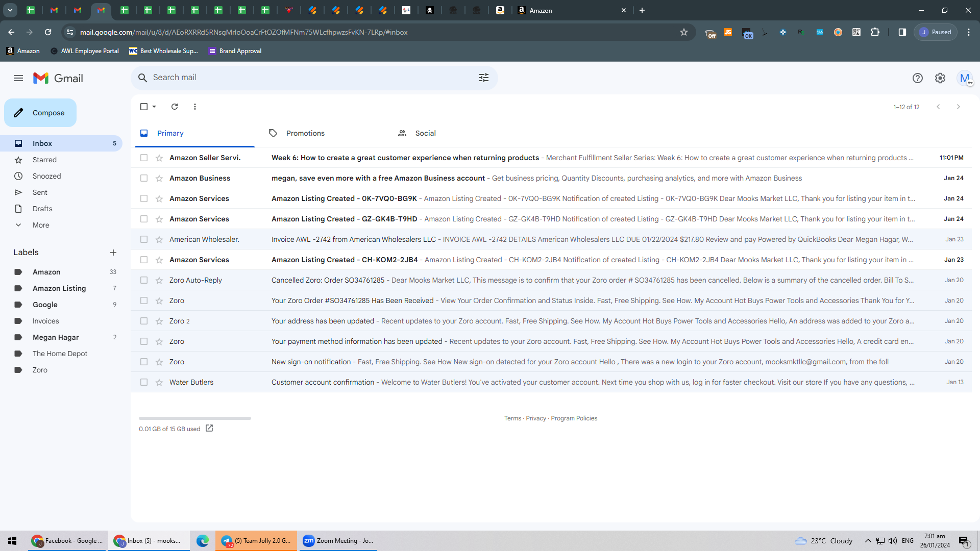Bookmark this page with star icon
Screen dimensions: 980x551
point(684,32)
